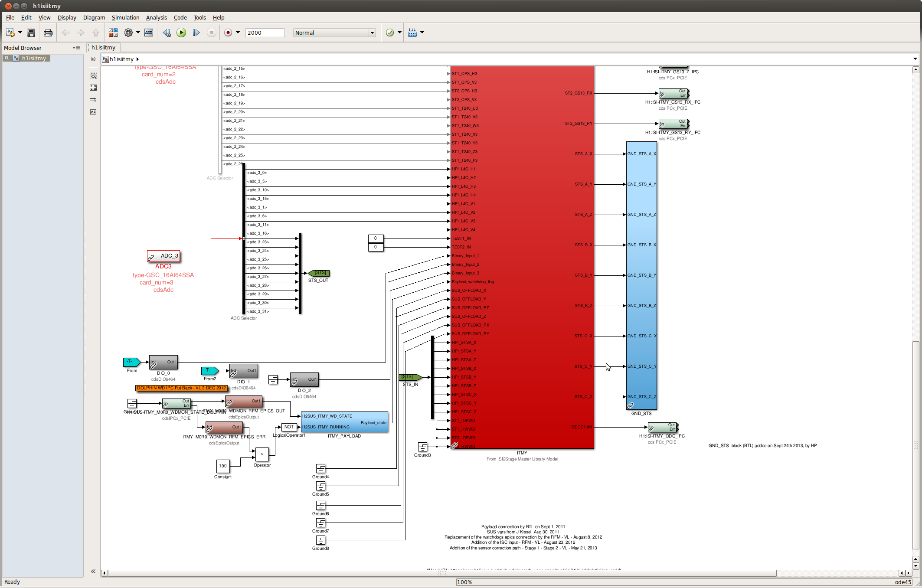This screenshot has height=588, width=922.
Task: Open the Edit menu
Action: click(x=26, y=17)
